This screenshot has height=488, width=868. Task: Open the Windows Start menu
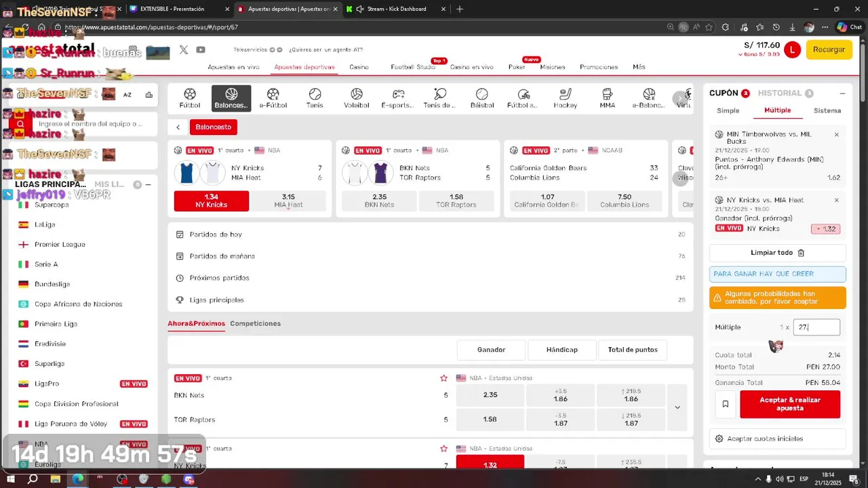point(11,479)
